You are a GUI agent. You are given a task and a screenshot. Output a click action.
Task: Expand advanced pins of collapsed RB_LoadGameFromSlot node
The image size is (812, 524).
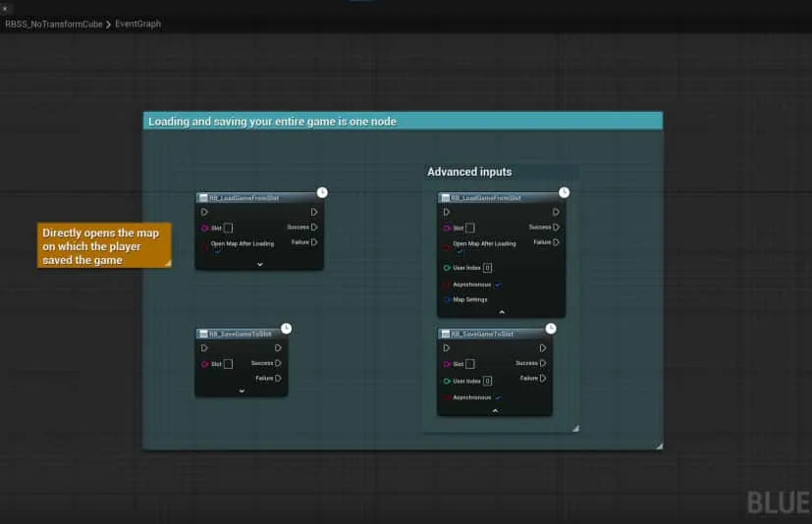[x=260, y=264]
